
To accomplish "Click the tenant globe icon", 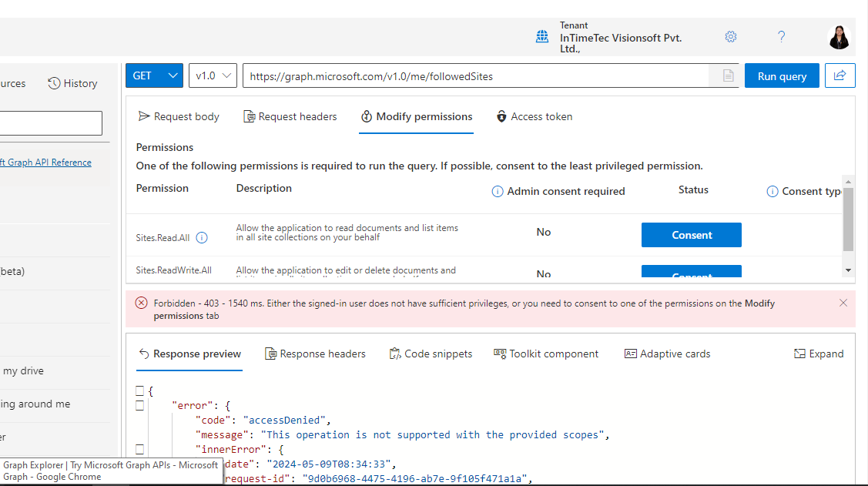I will click(x=542, y=36).
